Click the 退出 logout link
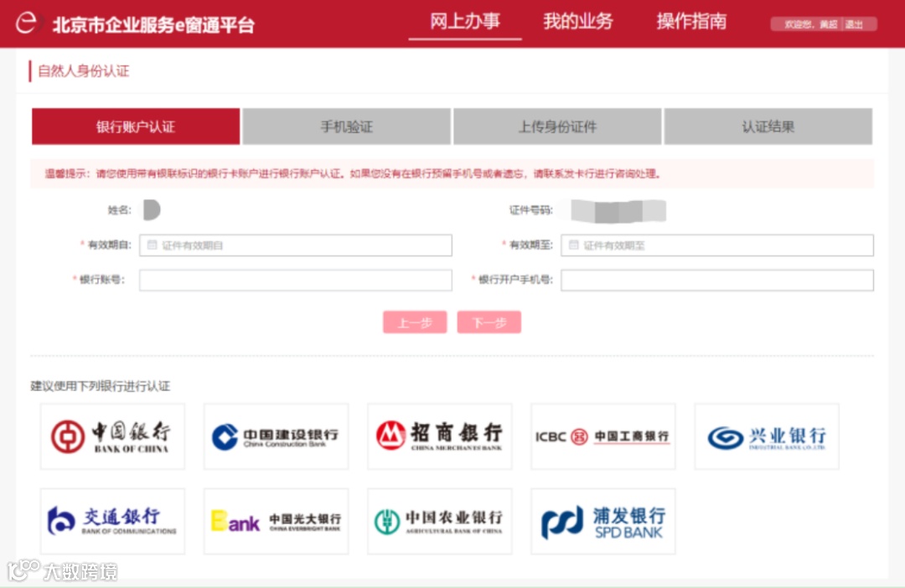Viewport: 905px width, 588px height. pos(854,24)
